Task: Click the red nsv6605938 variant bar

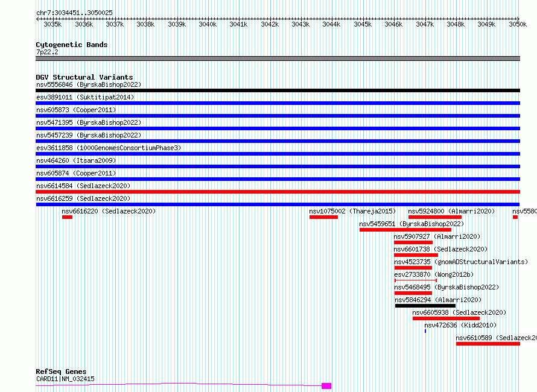Action: [x=446, y=318]
